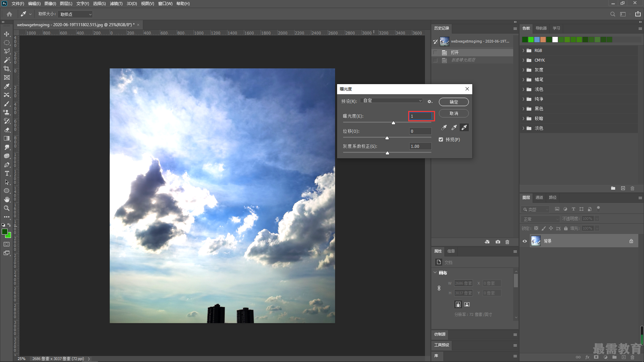Viewport: 644px width, 362px height.
Task: Select the Frame tool
Action: (x=7, y=77)
